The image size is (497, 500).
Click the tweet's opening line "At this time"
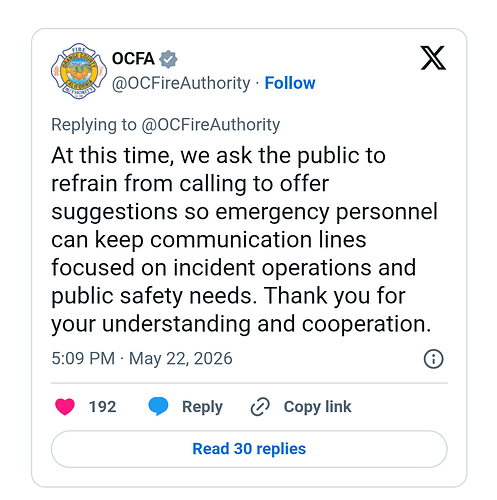[x=112, y=155]
